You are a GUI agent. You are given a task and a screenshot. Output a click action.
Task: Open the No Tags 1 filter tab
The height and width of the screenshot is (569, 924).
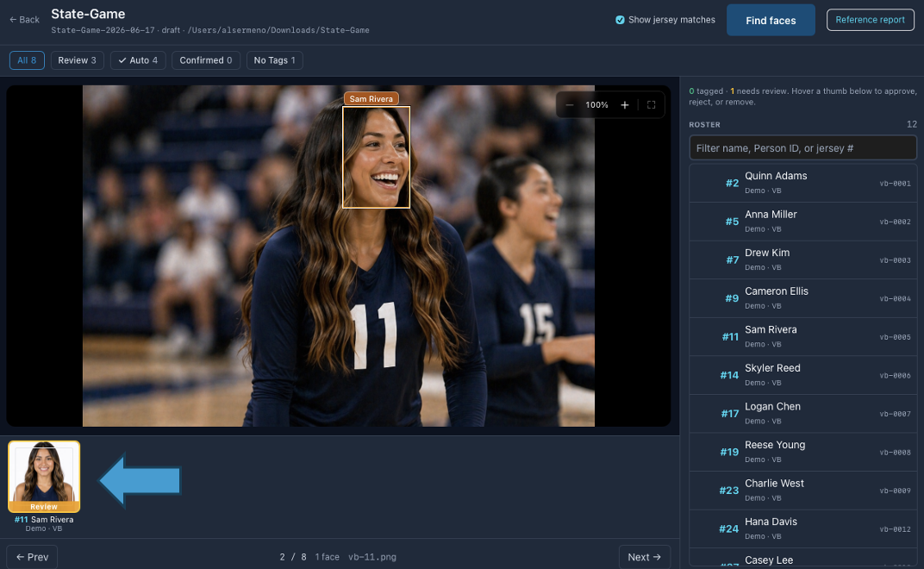coord(275,60)
